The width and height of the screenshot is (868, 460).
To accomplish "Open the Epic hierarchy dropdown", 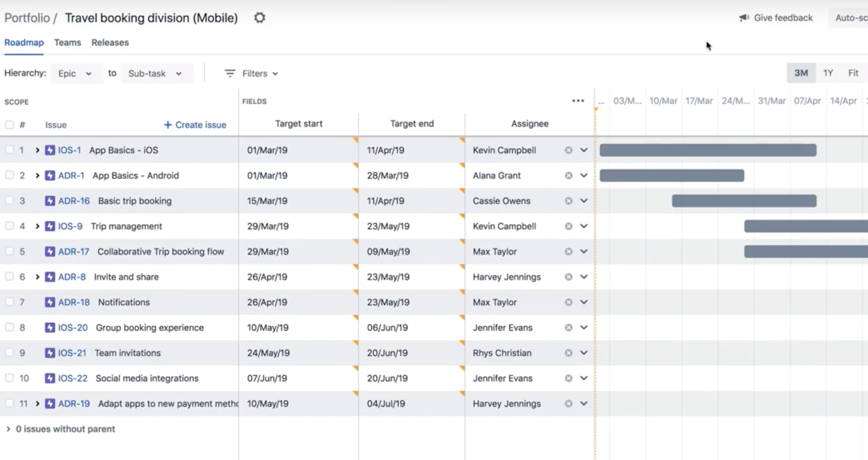I will point(77,73).
